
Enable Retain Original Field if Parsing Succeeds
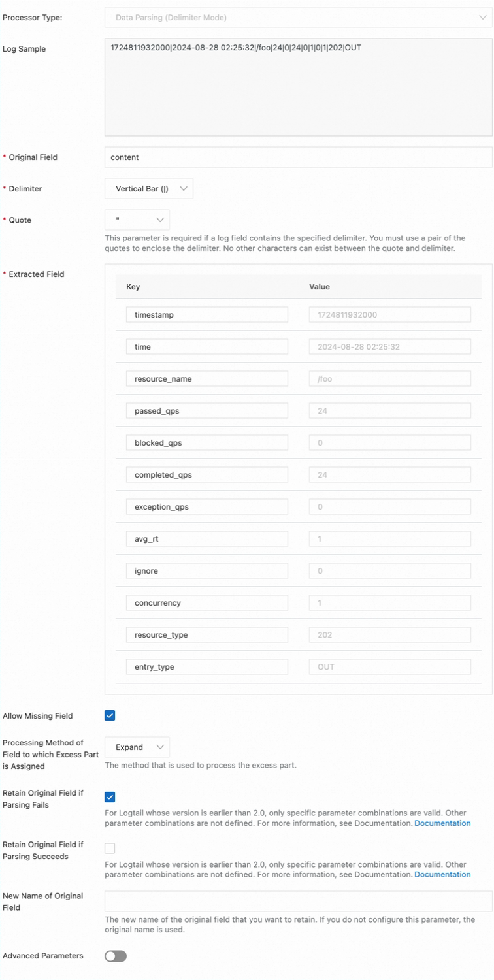(110, 848)
